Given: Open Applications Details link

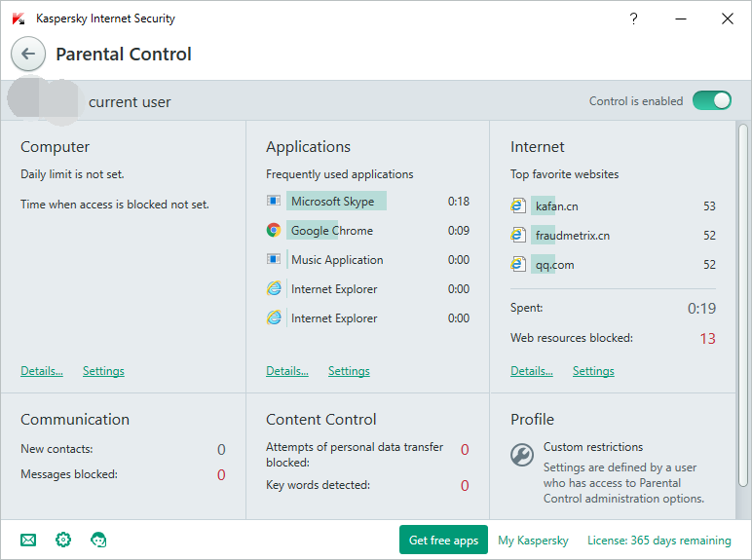Looking at the screenshot, I should tap(287, 371).
